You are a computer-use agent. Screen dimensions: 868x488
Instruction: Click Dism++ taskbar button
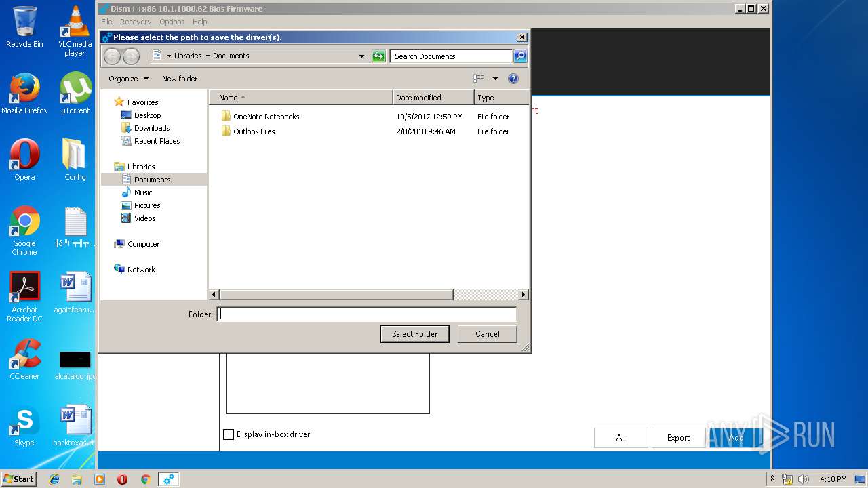tap(168, 479)
